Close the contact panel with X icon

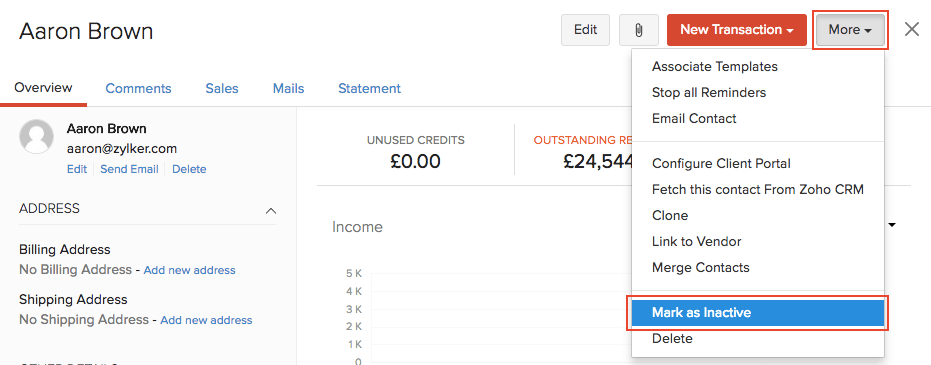(912, 29)
